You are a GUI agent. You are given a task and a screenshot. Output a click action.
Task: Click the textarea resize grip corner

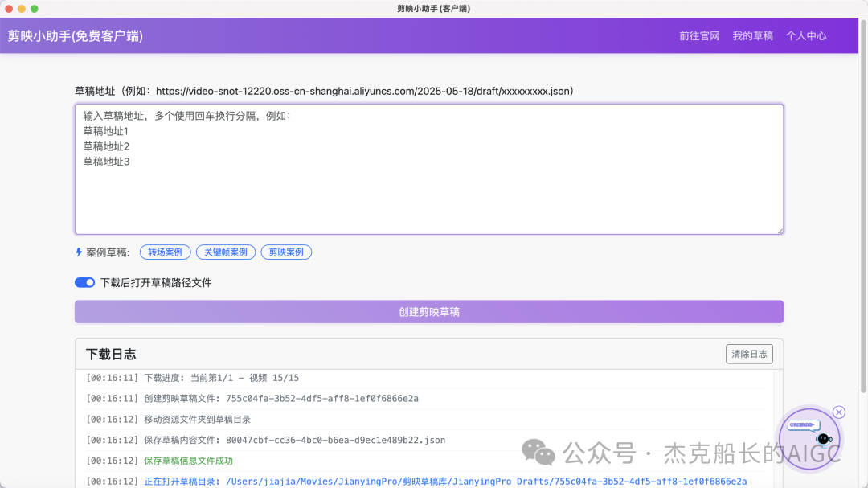tap(780, 231)
